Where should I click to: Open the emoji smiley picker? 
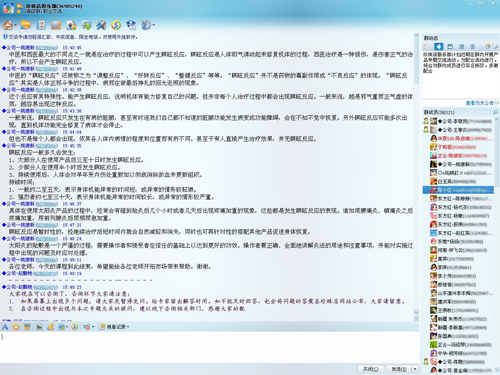(16, 327)
